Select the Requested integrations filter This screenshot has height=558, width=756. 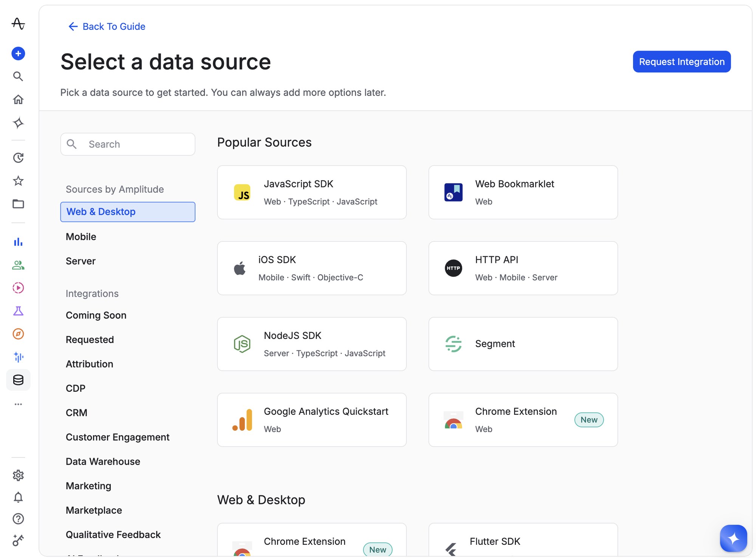coord(90,340)
